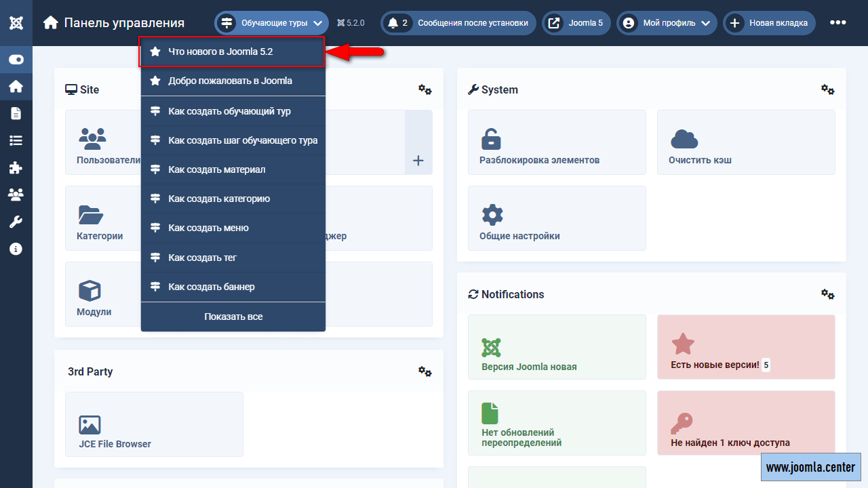
Task: Click Показать все tours
Action: [x=233, y=317]
